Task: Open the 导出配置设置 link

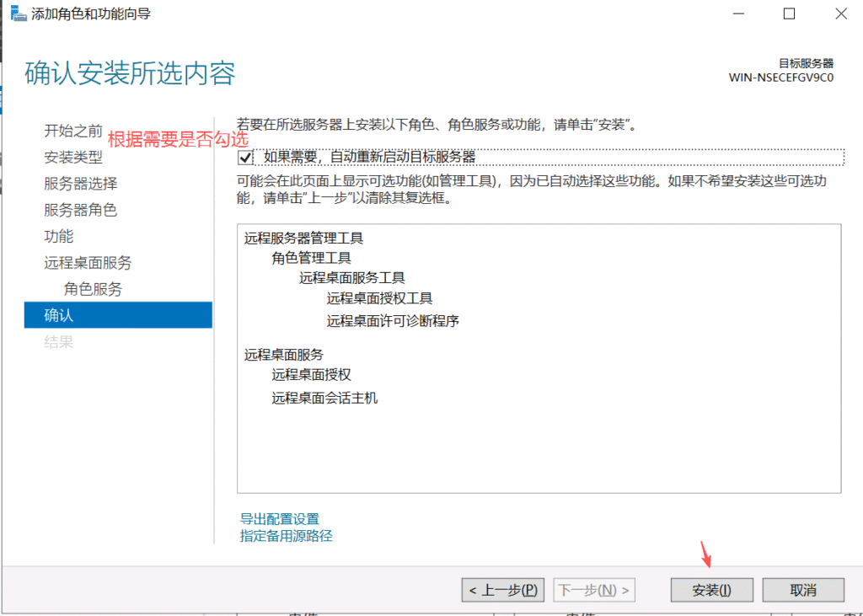Action: click(x=279, y=519)
